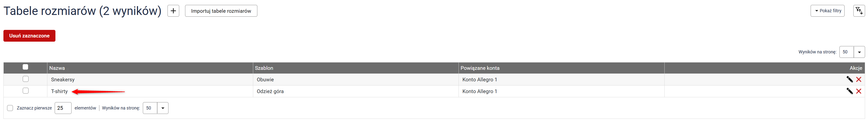Open the T-shirty table name

(x=59, y=92)
